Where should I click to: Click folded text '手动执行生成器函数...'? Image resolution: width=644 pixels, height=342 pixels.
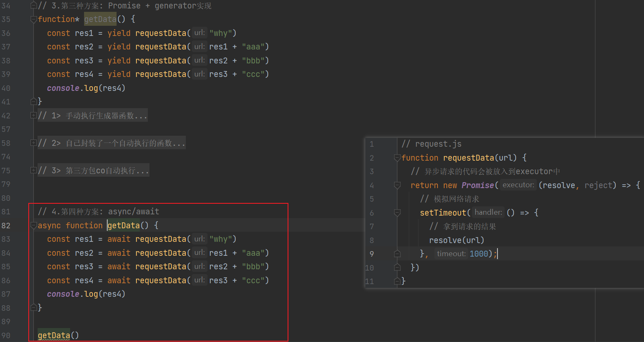pos(106,115)
